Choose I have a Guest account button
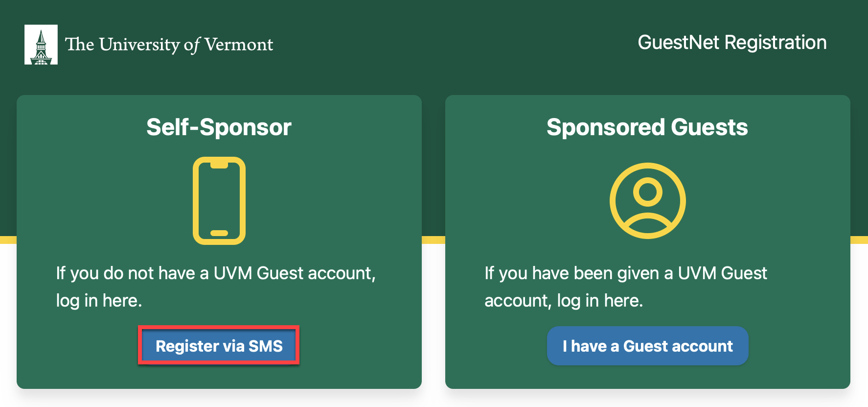Viewport: 868px width, 407px height. 648,346
